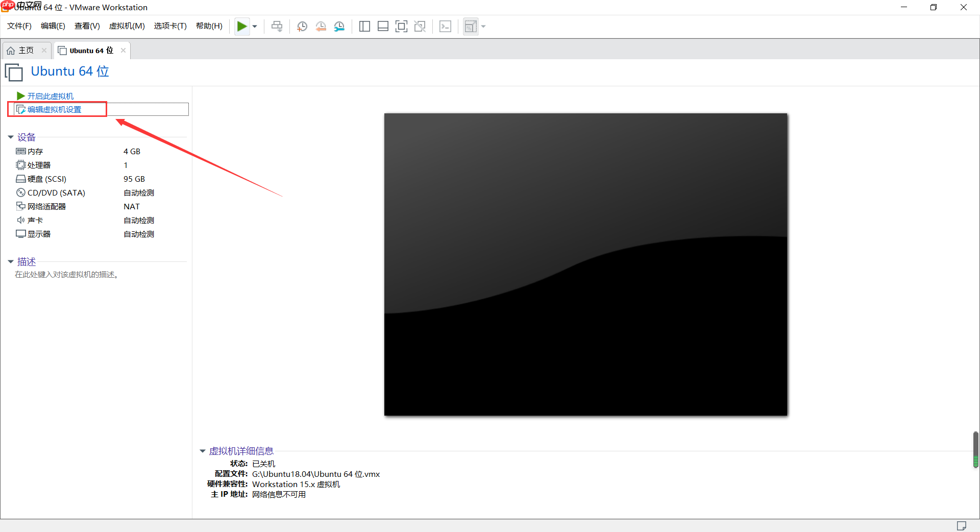The image size is (980, 532).
Task: Toggle free stretch display mode
Action: point(471,26)
